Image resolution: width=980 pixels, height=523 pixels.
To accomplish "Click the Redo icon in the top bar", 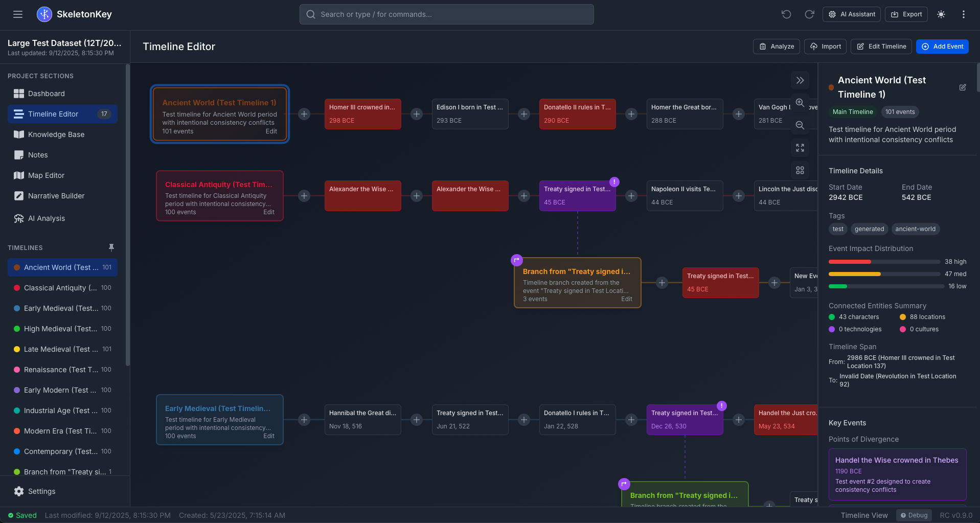I will [x=809, y=14].
